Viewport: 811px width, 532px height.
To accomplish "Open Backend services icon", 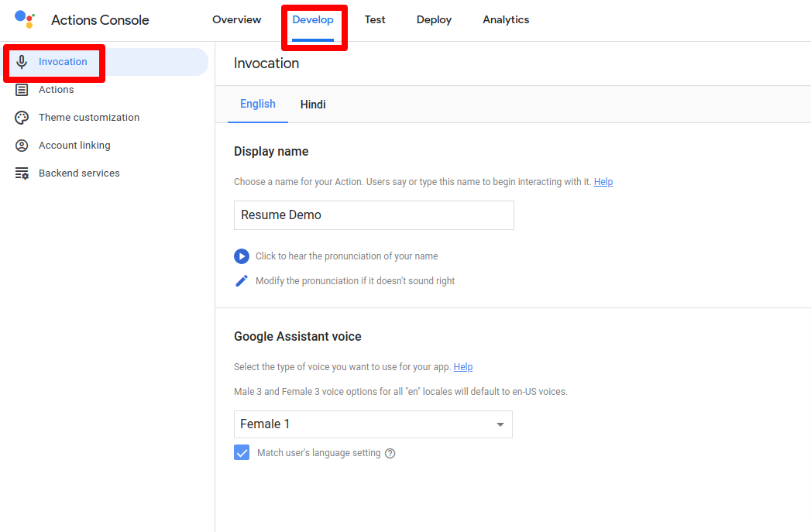I will [22, 173].
